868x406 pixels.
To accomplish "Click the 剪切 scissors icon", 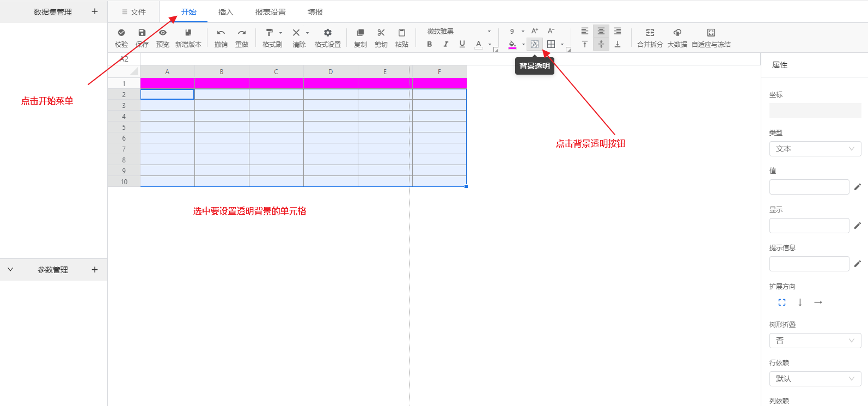I will click(381, 33).
